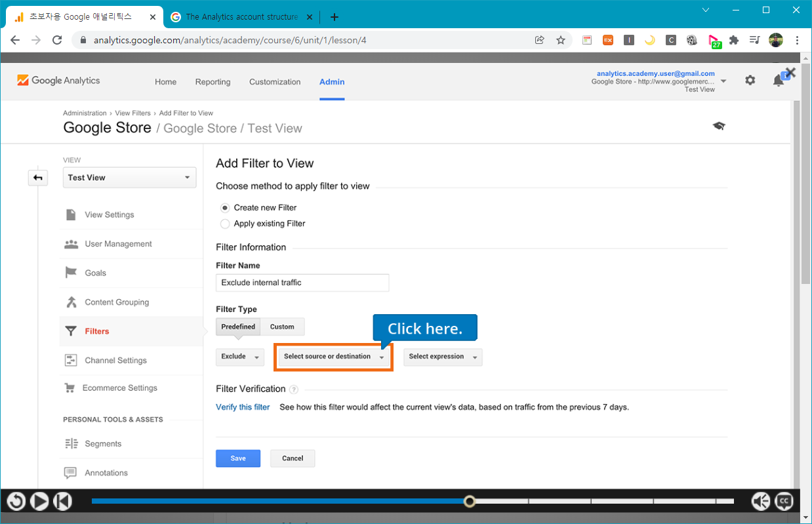Bookmark this page with the star icon

click(x=561, y=40)
